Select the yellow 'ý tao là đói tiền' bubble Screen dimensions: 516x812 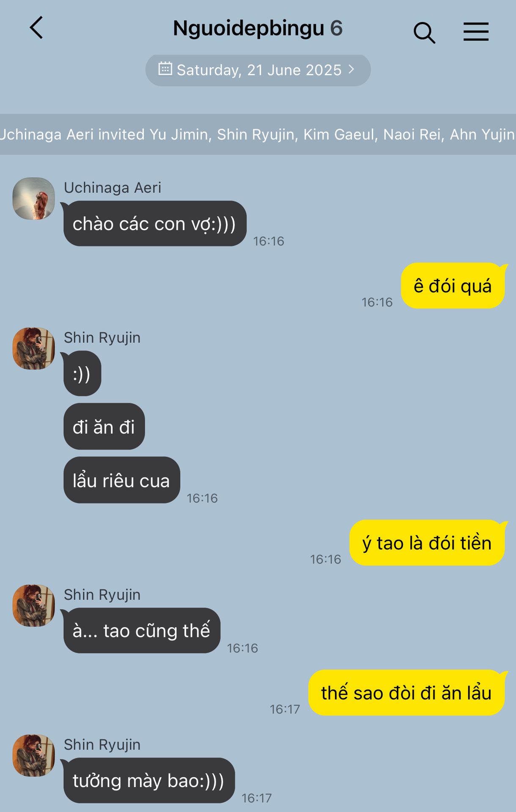coord(427,543)
